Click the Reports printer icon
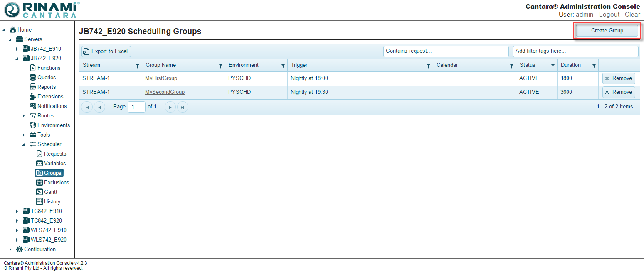644x279 pixels. pos(33,87)
